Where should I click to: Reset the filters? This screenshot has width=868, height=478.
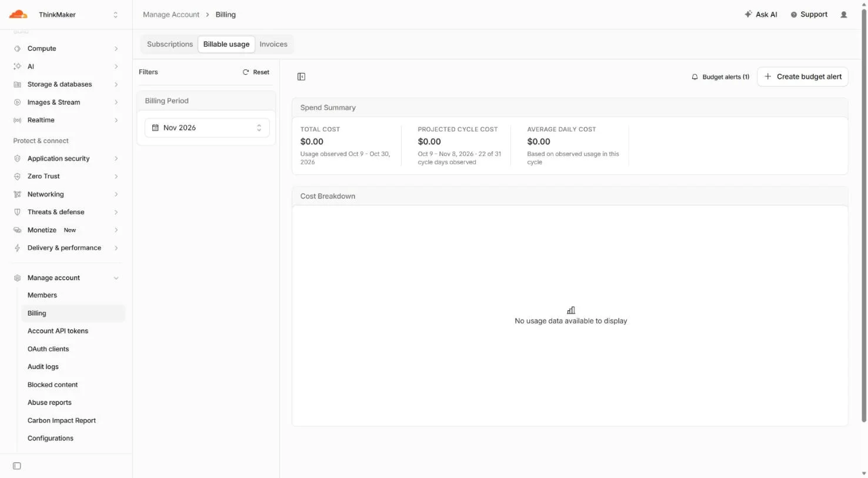(256, 72)
